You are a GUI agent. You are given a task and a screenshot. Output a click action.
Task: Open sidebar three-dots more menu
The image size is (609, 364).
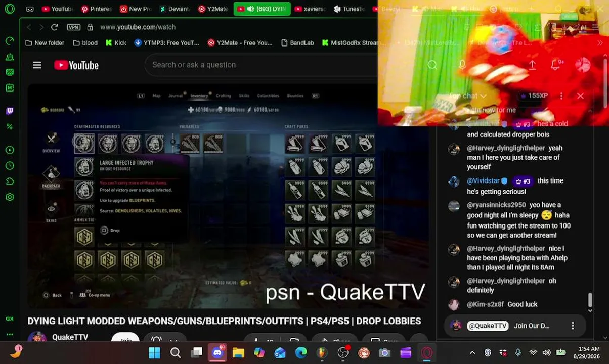point(10,334)
